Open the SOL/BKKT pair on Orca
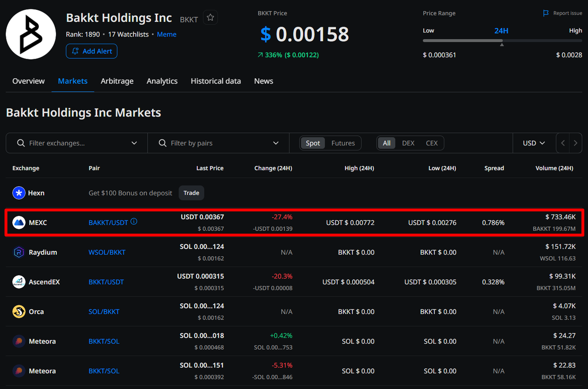This screenshot has height=389, width=588. click(x=104, y=312)
